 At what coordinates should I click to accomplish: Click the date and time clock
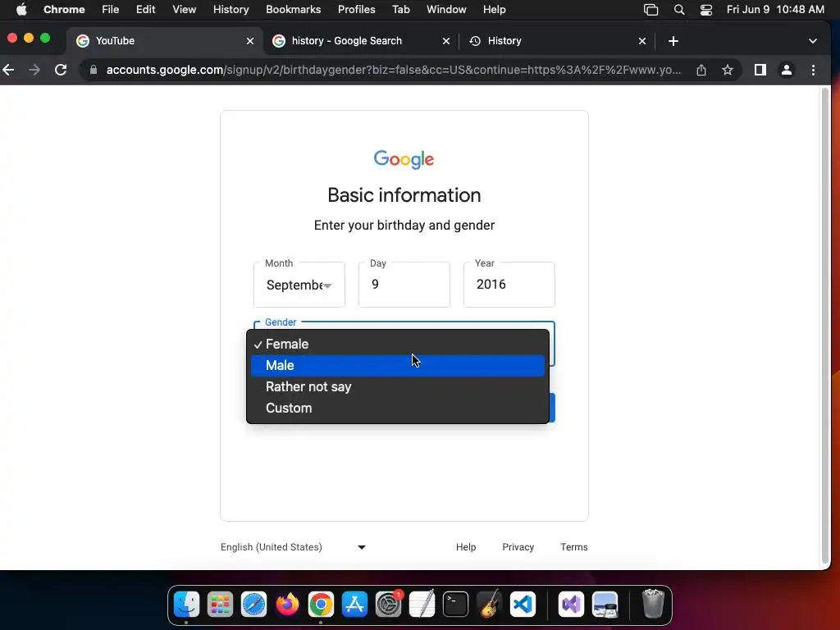(x=775, y=9)
